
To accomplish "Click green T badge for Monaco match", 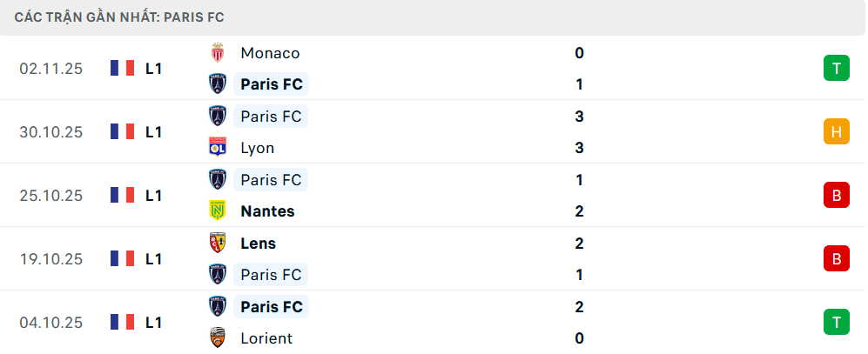I will pyautogui.click(x=836, y=69).
